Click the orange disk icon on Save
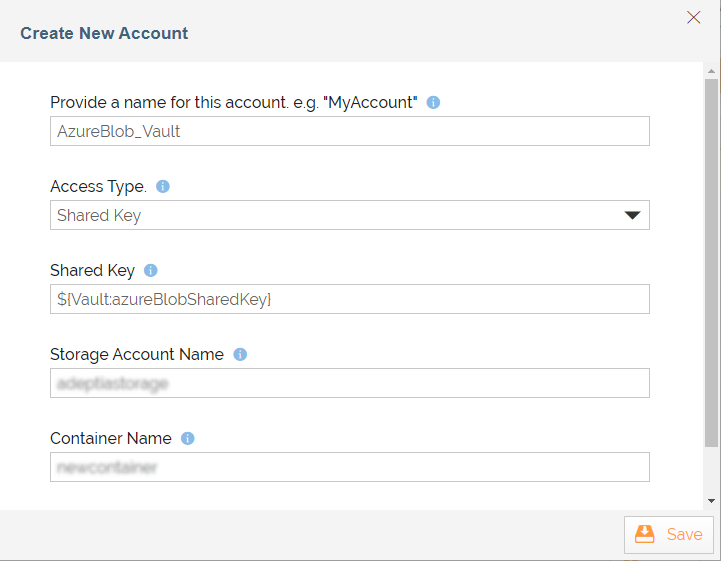 tap(645, 534)
